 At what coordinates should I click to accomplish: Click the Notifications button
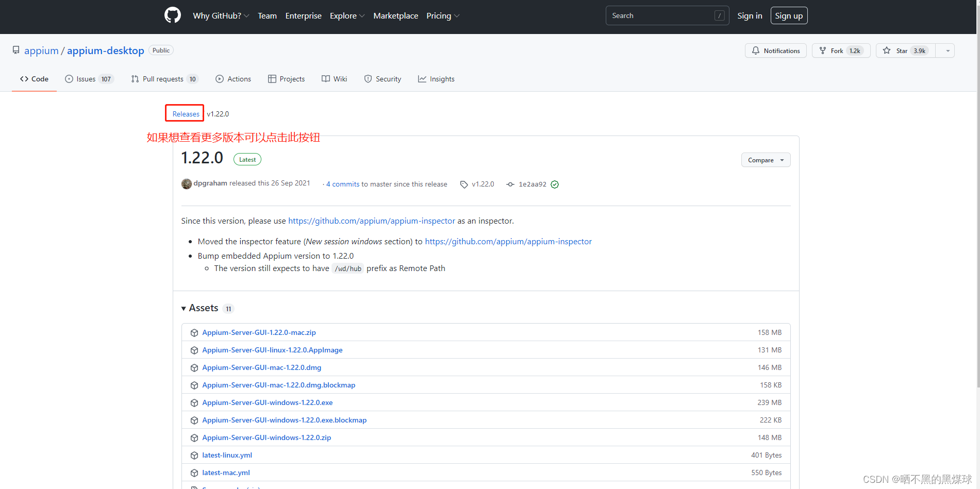[775, 50]
